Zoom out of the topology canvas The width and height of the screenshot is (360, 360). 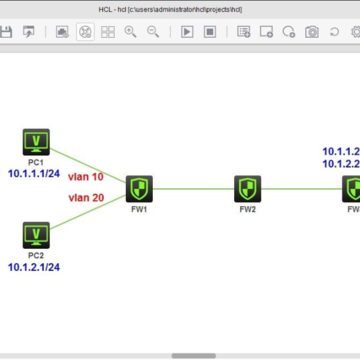(153, 32)
